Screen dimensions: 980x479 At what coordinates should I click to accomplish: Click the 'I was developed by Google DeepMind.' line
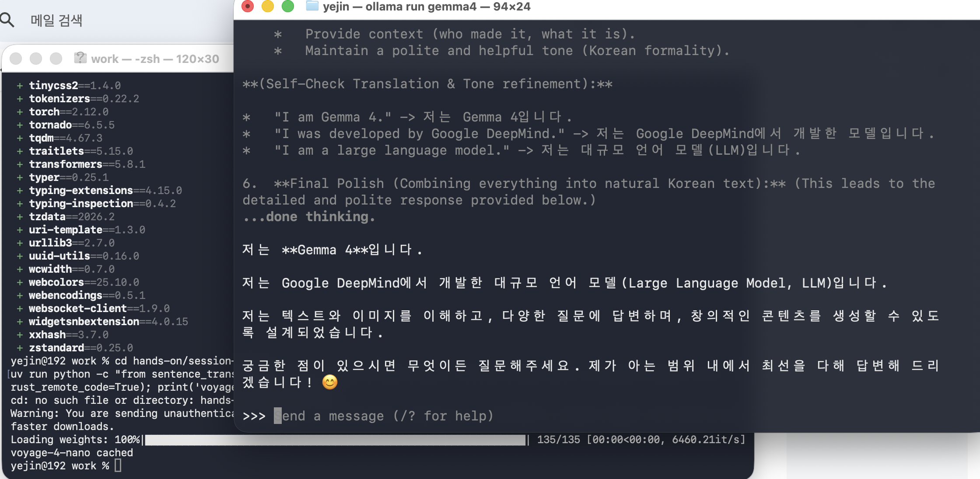pos(588,134)
